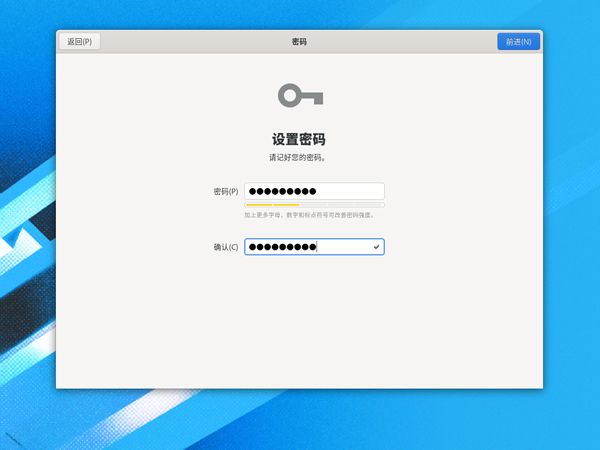Focus the 确认(C) confirm password field
The image size is (600, 450).
click(314, 247)
